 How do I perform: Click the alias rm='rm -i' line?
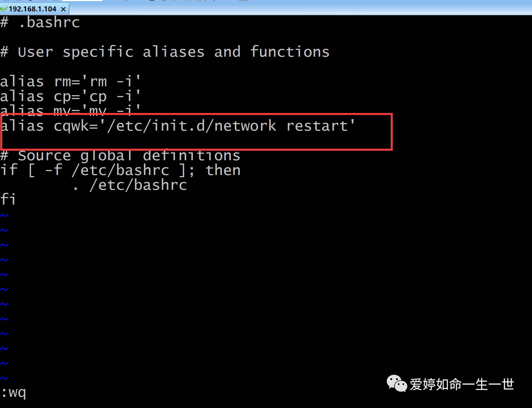[70, 82]
